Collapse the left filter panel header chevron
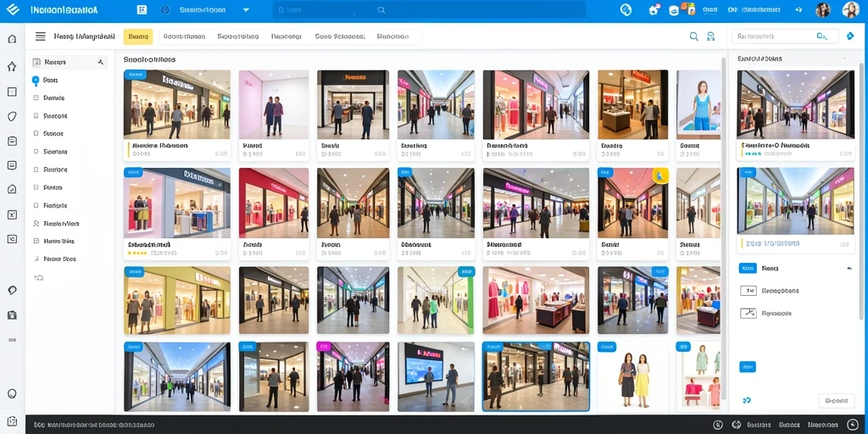868x434 pixels. tap(101, 62)
